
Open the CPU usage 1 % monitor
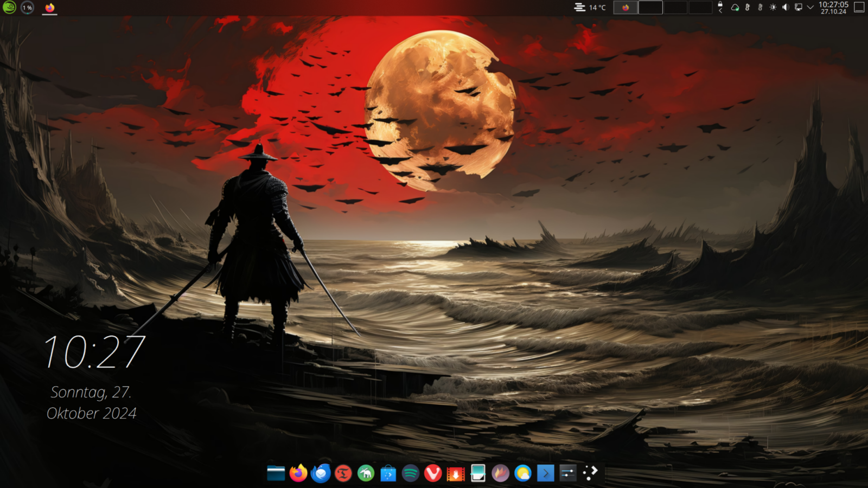point(27,8)
